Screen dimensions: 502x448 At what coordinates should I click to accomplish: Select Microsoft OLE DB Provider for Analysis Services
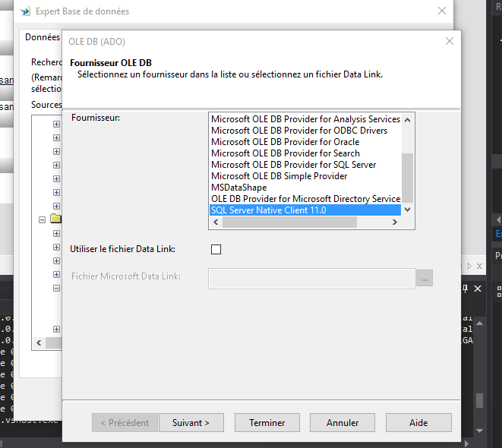(305, 119)
